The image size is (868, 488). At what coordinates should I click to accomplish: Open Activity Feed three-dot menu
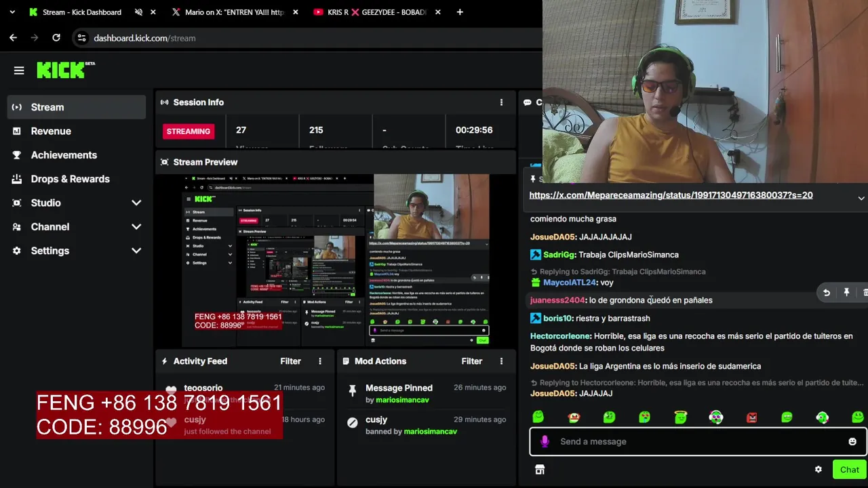tap(320, 361)
